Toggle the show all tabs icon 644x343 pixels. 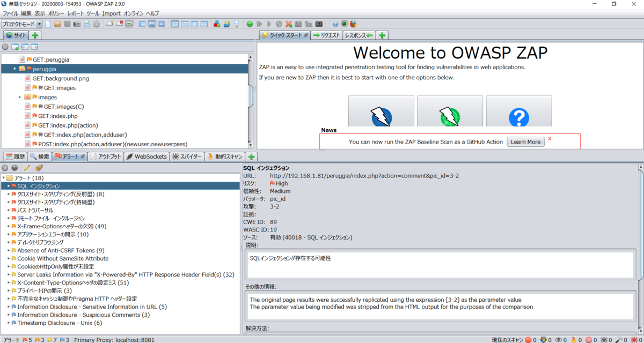(x=110, y=24)
